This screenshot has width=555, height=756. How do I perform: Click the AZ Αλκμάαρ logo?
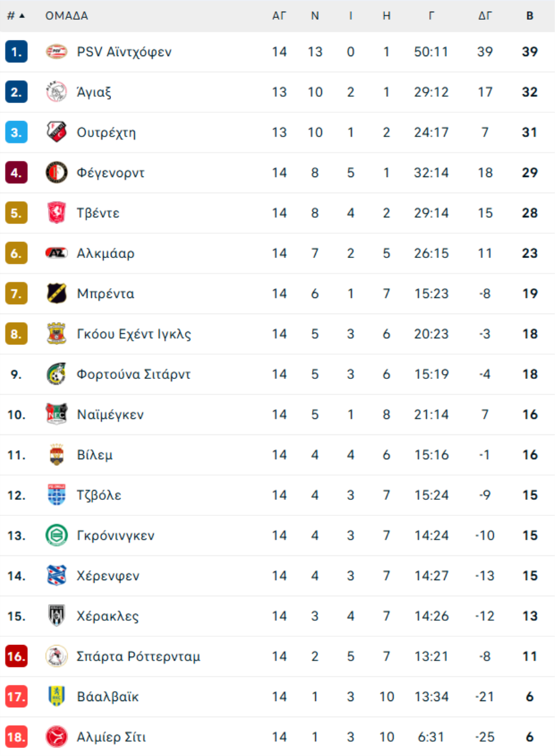point(57,253)
